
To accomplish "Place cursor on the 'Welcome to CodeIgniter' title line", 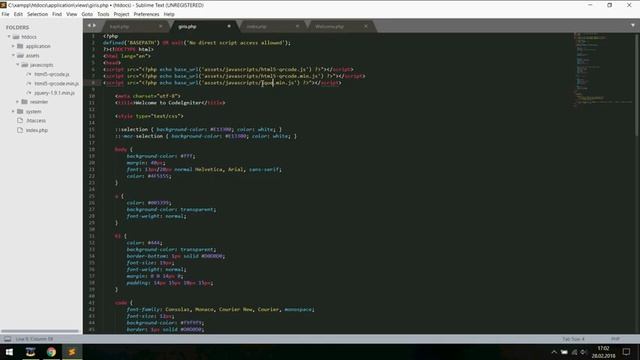I will 169,102.
